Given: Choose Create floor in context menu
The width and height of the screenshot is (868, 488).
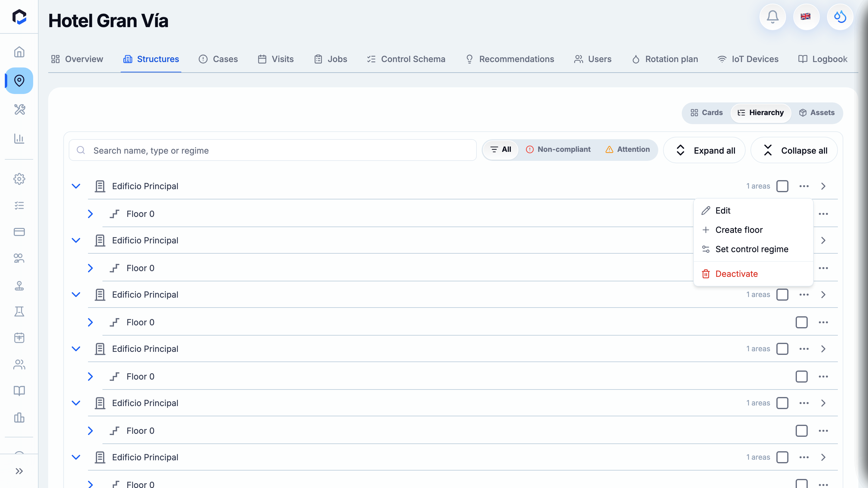Looking at the screenshot, I should [753, 230].
